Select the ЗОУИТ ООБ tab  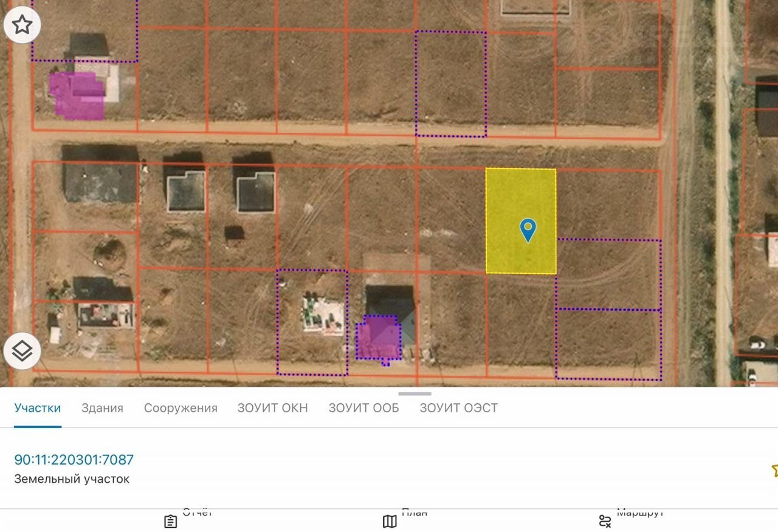pos(363,408)
